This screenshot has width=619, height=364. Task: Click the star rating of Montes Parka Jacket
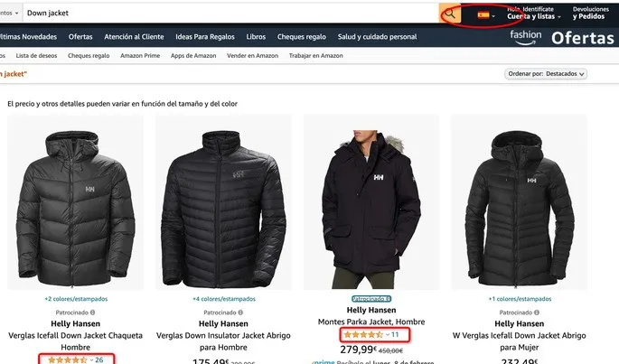pos(363,335)
